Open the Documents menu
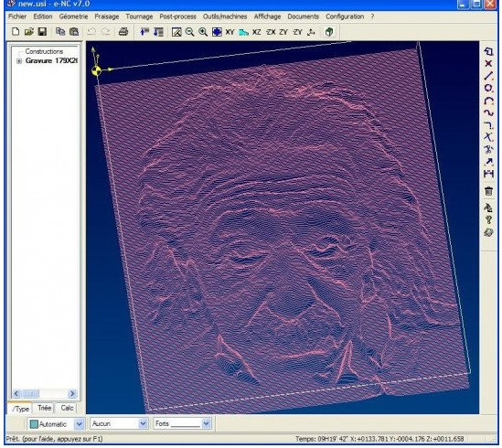502x448 pixels. 303,16
